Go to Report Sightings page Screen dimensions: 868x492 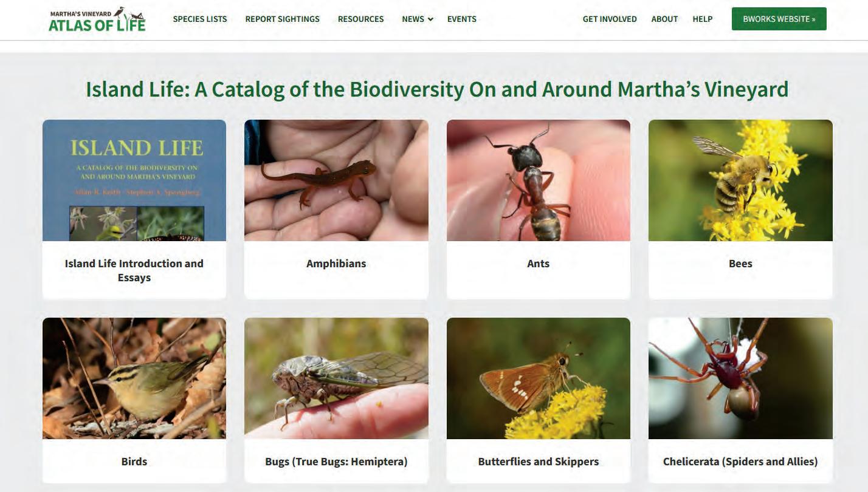click(x=282, y=19)
